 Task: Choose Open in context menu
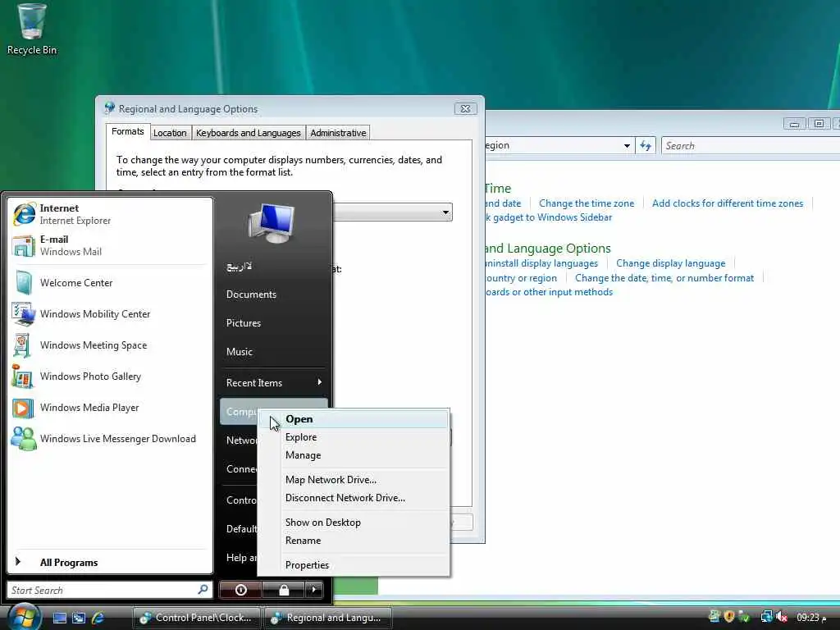pos(354,419)
